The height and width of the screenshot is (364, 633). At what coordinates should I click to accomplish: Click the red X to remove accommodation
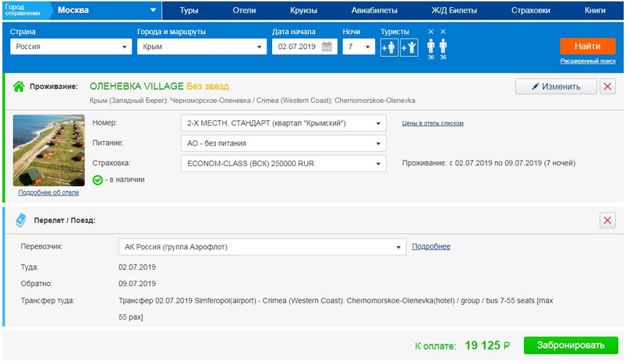[x=608, y=87]
